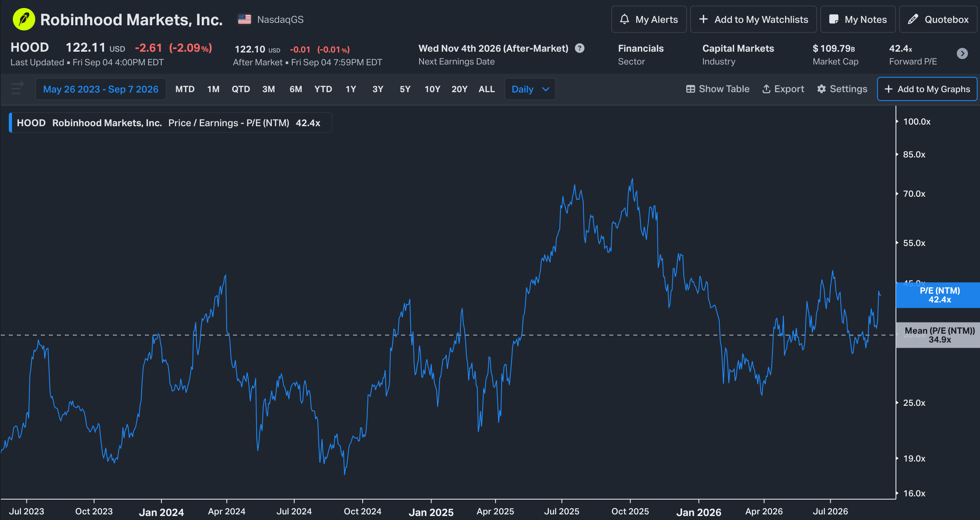
Task: Click the earnings date help question mark
Action: pyautogui.click(x=579, y=48)
